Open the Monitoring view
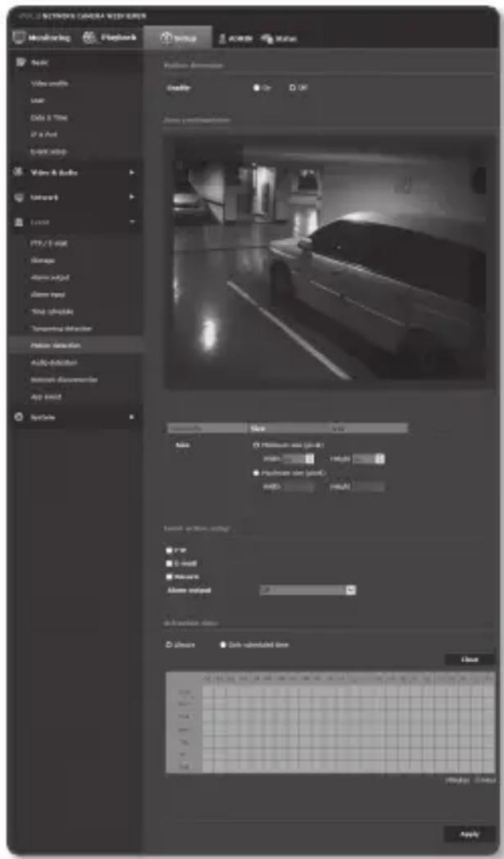Screen dimensions: 504x859 42,38
